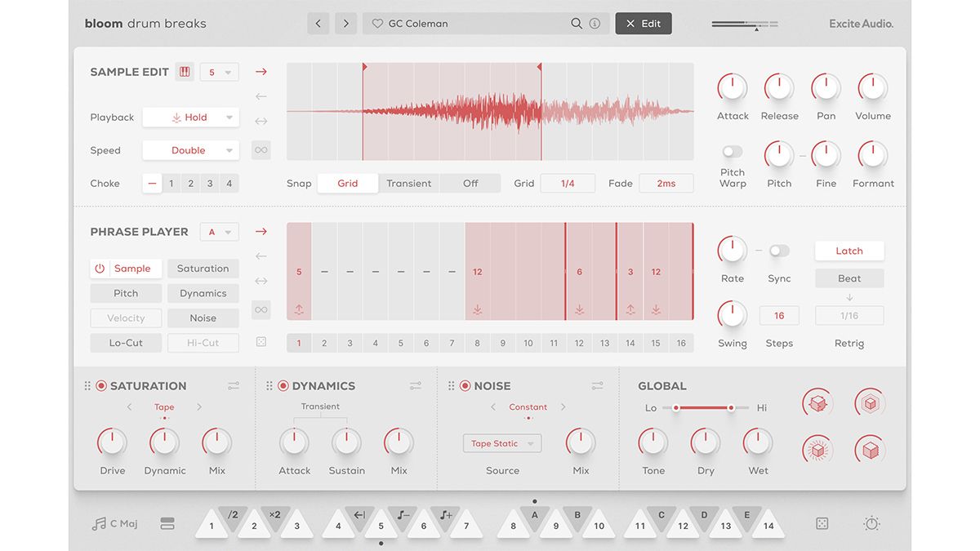980x551 pixels.
Task: Click the C Maj key selector
Action: point(114,524)
